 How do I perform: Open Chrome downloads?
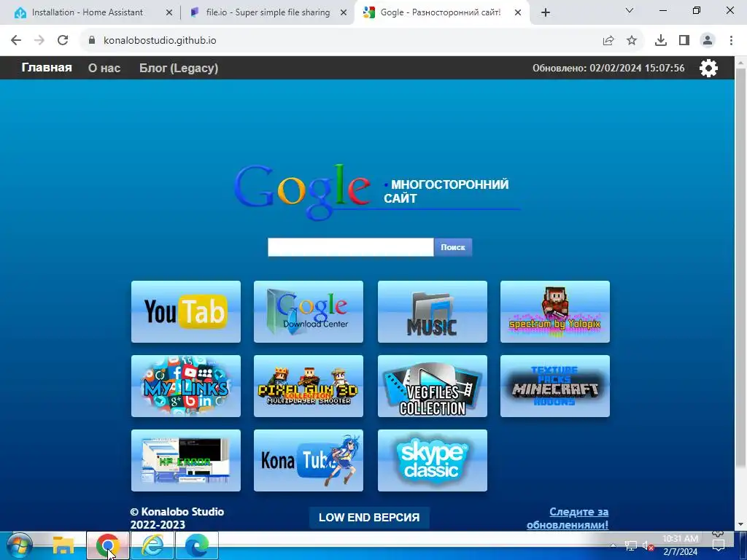coord(661,41)
